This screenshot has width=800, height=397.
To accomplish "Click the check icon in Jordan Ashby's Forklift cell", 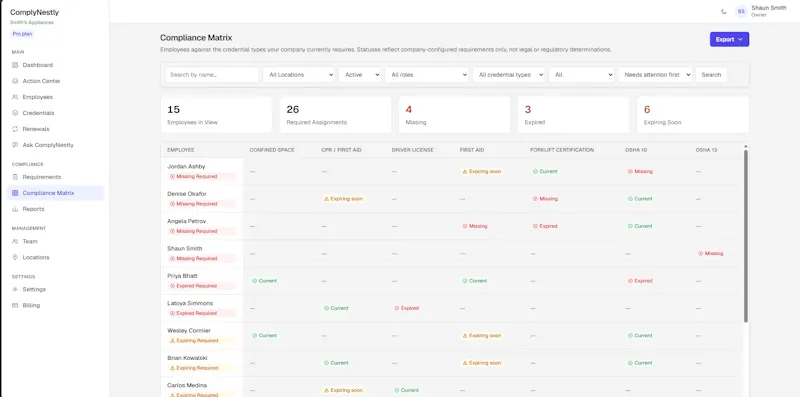I will 535,171.
